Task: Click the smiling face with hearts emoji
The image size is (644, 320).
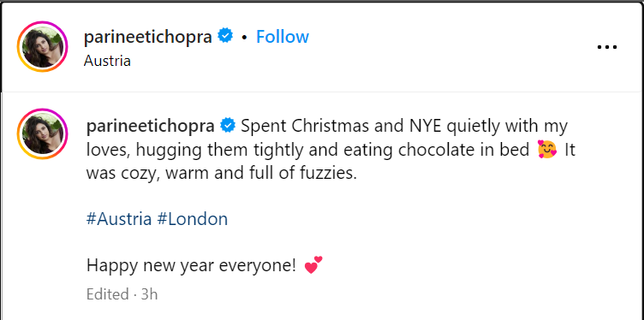Action: [x=547, y=151]
